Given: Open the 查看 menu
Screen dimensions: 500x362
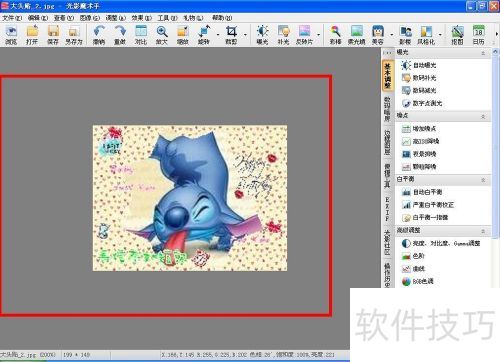Looking at the screenshot, I should tap(64, 18).
